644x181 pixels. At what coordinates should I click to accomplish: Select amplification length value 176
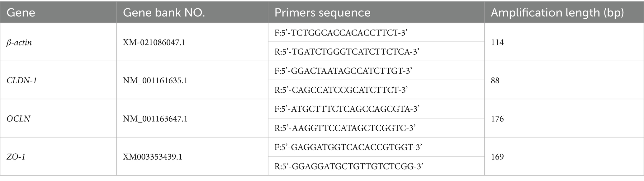tap(497, 119)
